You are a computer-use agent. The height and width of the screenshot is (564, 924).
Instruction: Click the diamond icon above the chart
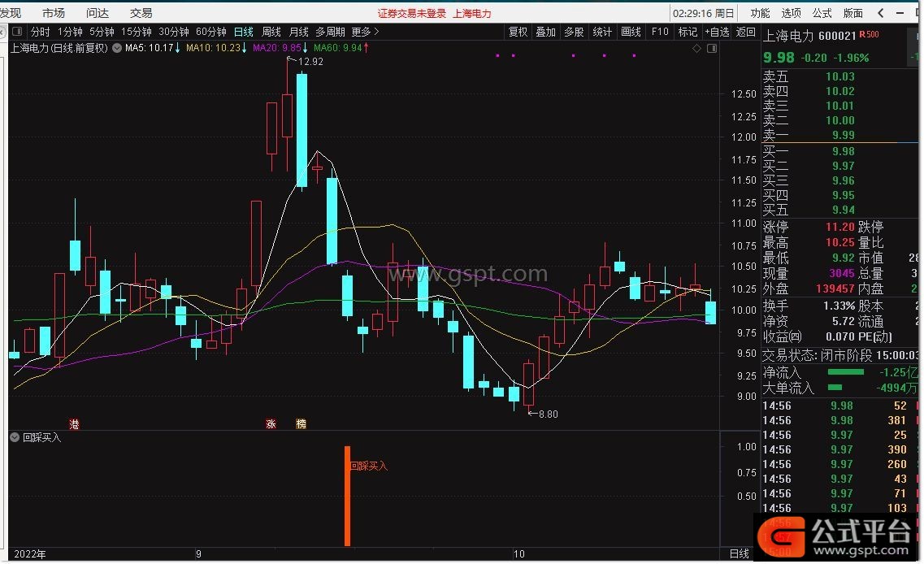coord(696,48)
